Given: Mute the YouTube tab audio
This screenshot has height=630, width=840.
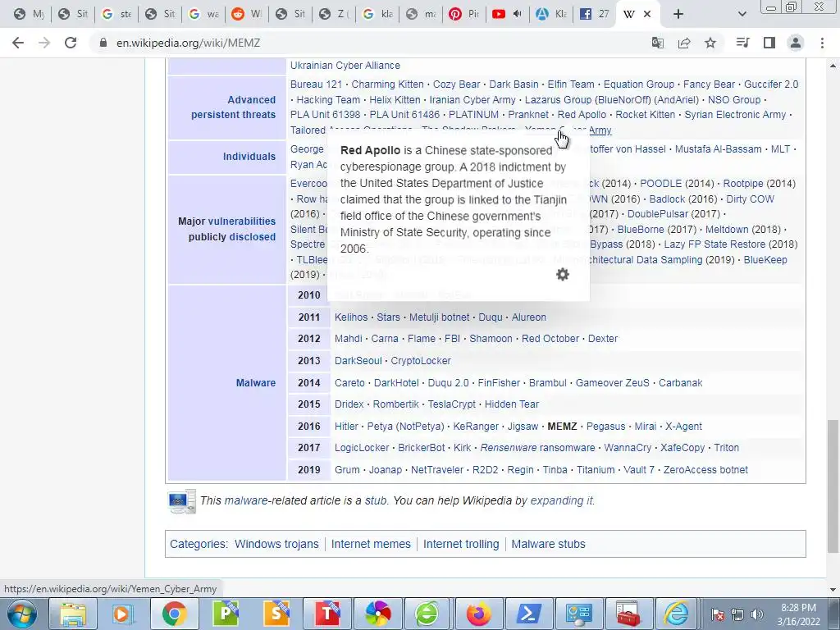Looking at the screenshot, I should (518, 14).
